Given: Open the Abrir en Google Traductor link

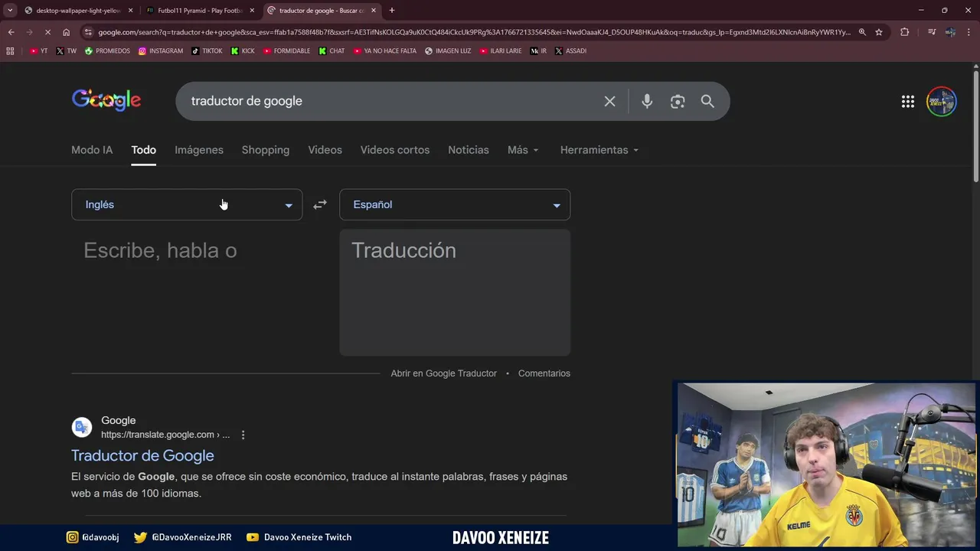Looking at the screenshot, I should [x=443, y=373].
